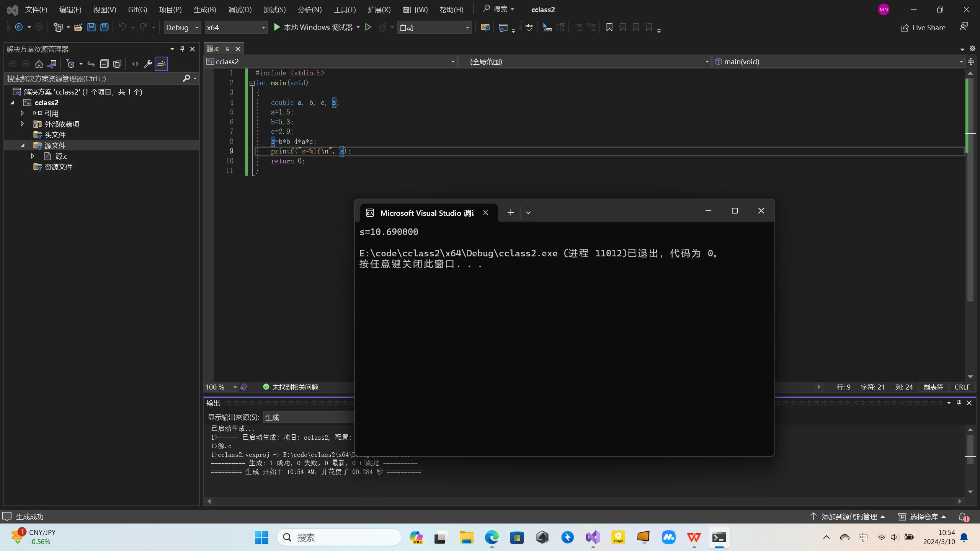Viewport: 980px width, 551px height.
Task: Open the 100 % zoom dropdown
Action: (x=221, y=387)
